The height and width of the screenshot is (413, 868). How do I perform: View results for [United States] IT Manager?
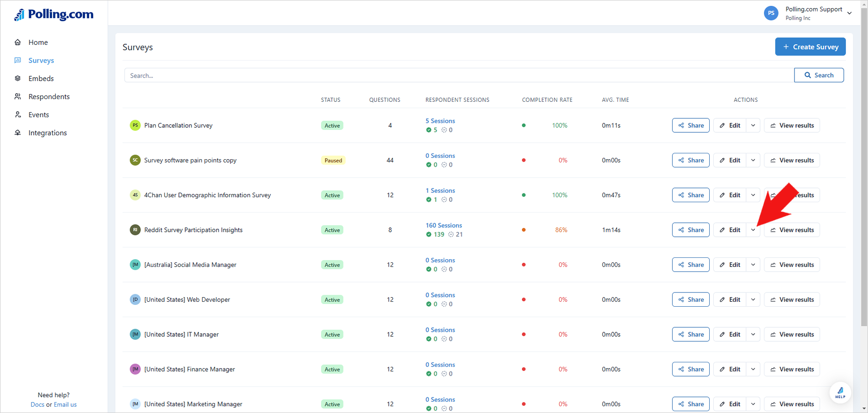point(792,335)
